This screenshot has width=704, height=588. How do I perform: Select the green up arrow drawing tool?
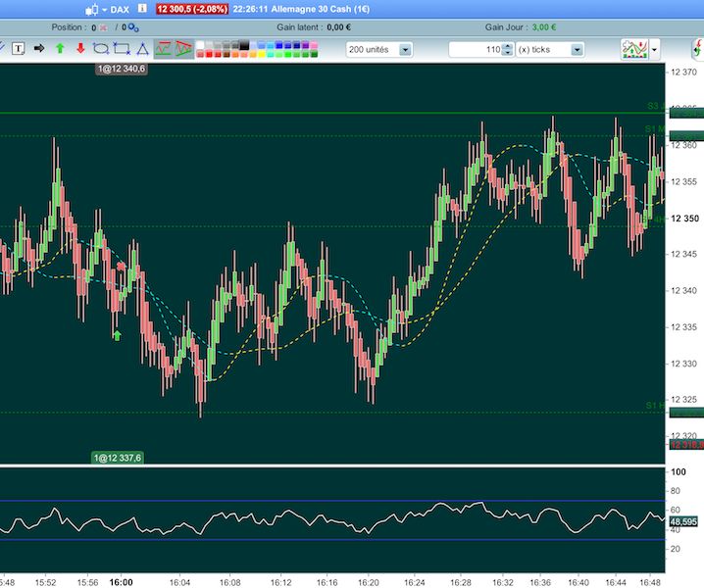coord(60,48)
